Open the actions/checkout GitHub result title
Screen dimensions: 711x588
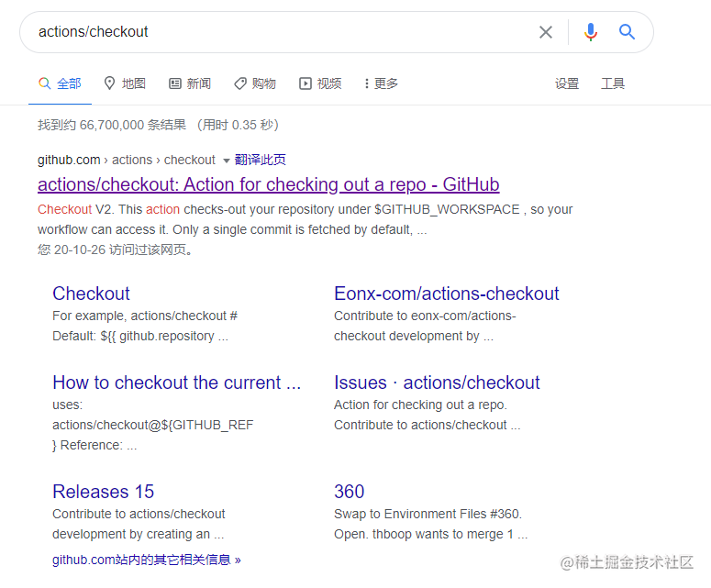[x=269, y=184]
